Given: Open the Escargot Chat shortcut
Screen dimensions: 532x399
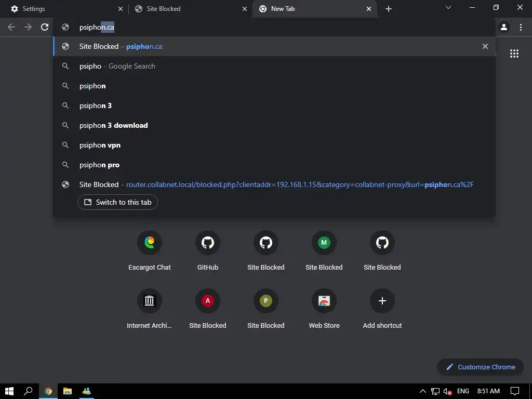Looking at the screenshot, I should pyautogui.click(x=150, y=251).
